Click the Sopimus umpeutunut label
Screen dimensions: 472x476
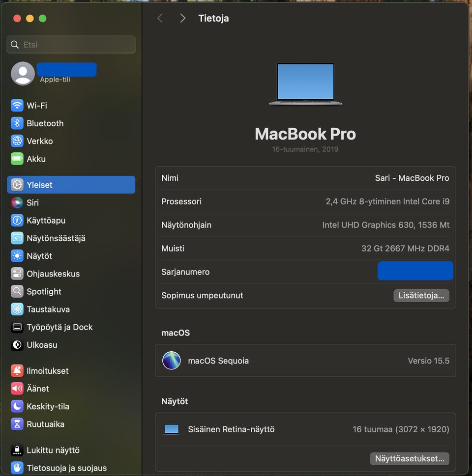tap(202, 295)
